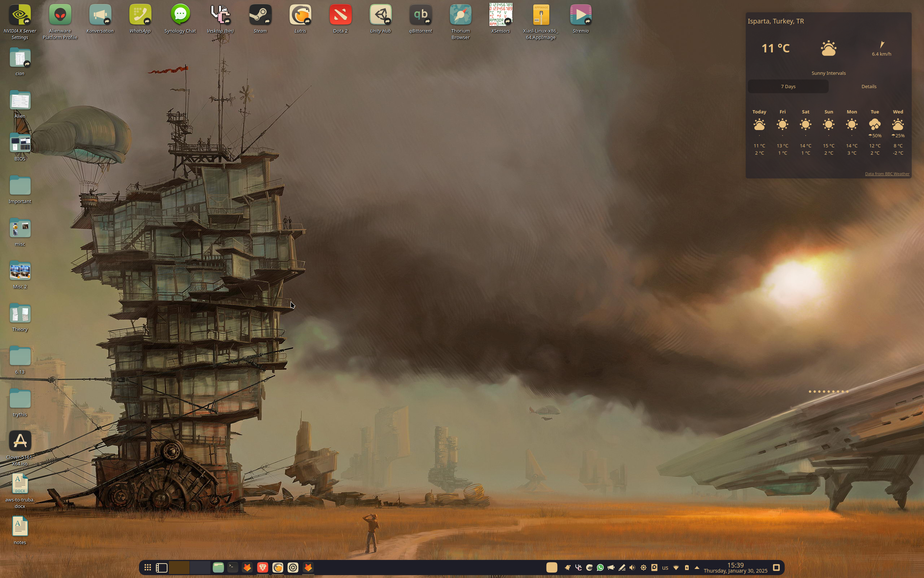This screenshot has width=924, height=578.
Task: Open the application launcher grid in panel
Action: [x=147, y=568]
